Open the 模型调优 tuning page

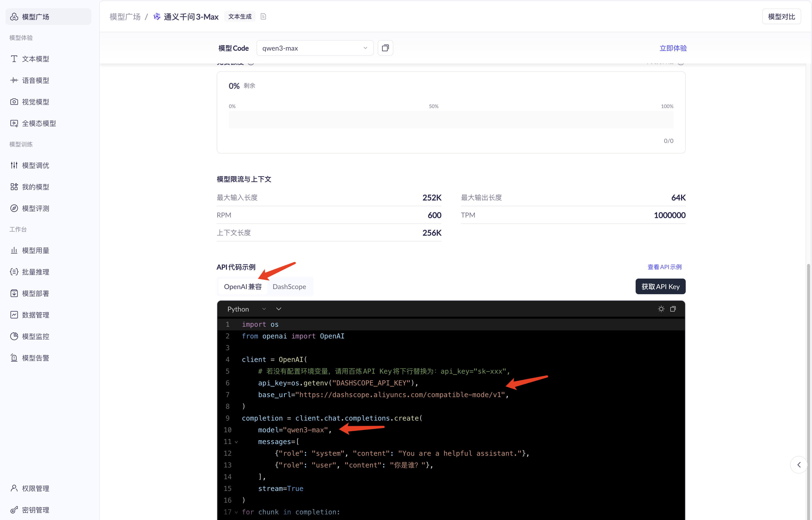click(35, 165)
